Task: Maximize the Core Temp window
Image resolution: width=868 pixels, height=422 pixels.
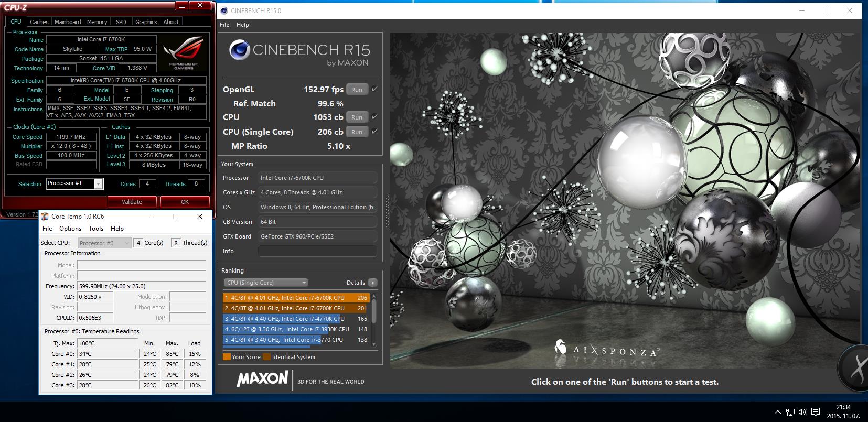Action: point(176,216)
